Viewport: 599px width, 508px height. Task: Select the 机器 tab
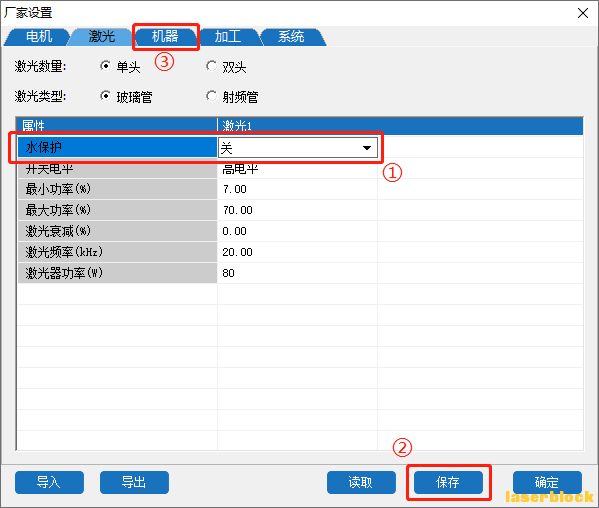pyautogui.click(x=165, y=37)
